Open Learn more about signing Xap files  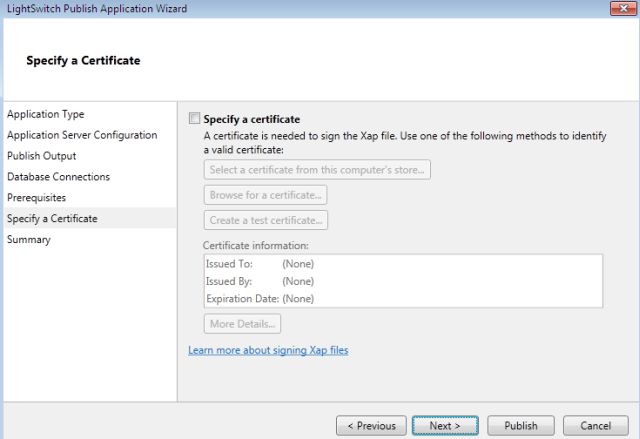click(x=268, y=350)
